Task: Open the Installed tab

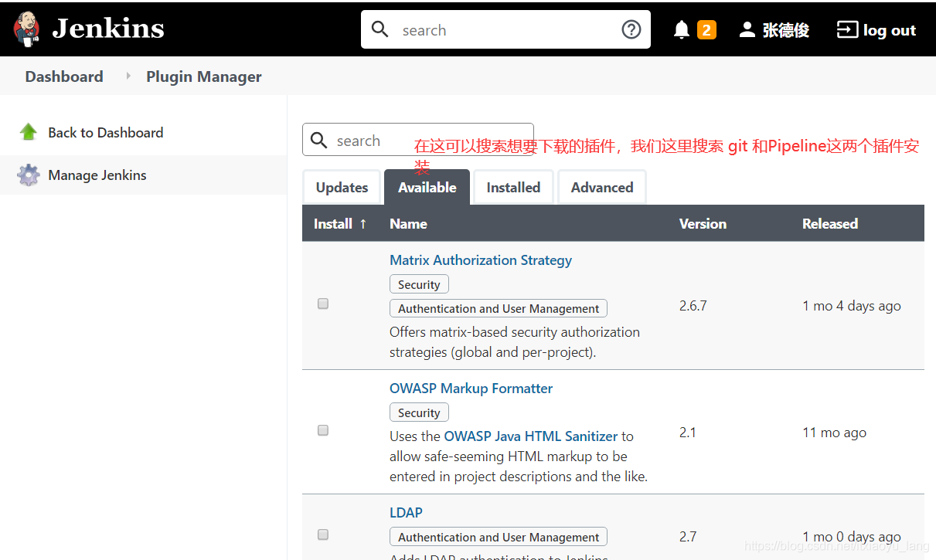Action: point(513,188)
